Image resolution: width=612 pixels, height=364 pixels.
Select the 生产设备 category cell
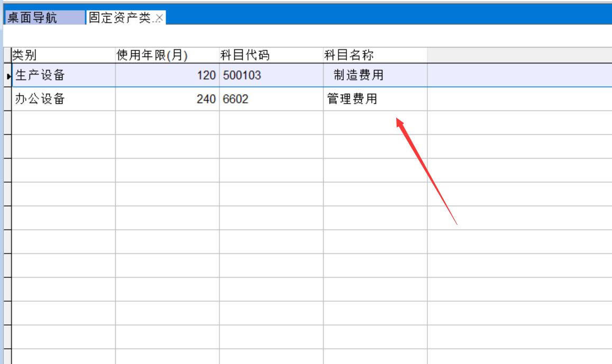tap(62, 76)
